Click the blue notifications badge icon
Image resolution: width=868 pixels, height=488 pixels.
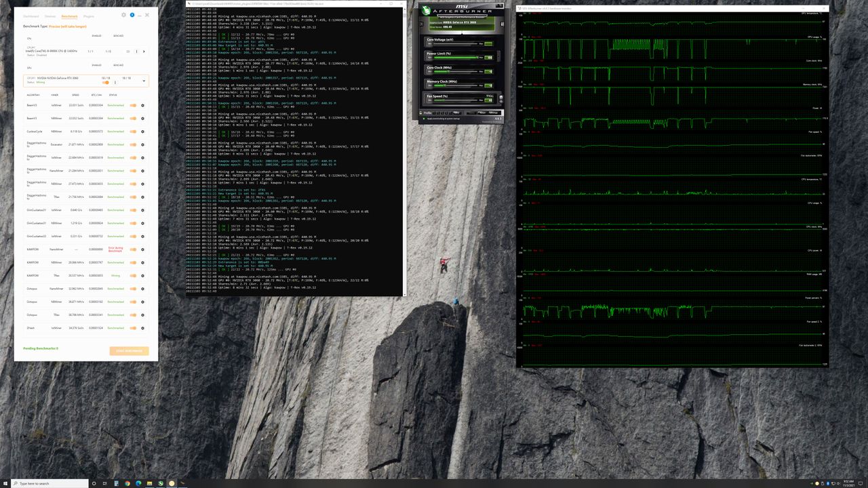[132, 14]
